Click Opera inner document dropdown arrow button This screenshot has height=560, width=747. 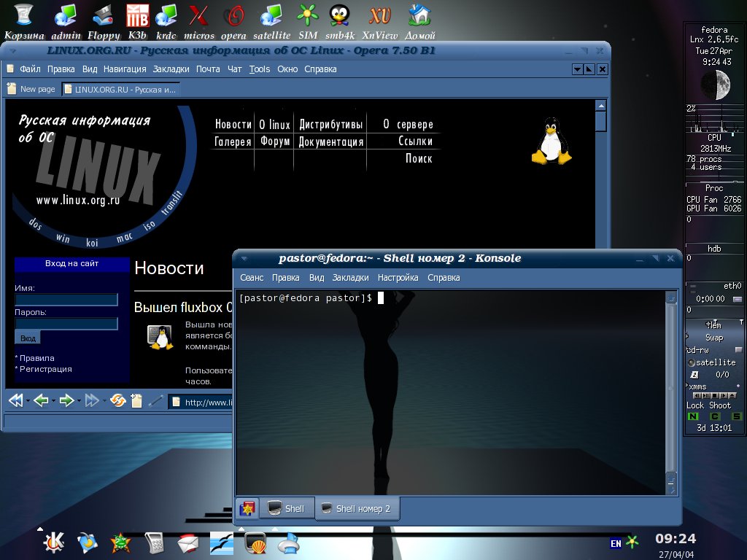tap(577, 69)
